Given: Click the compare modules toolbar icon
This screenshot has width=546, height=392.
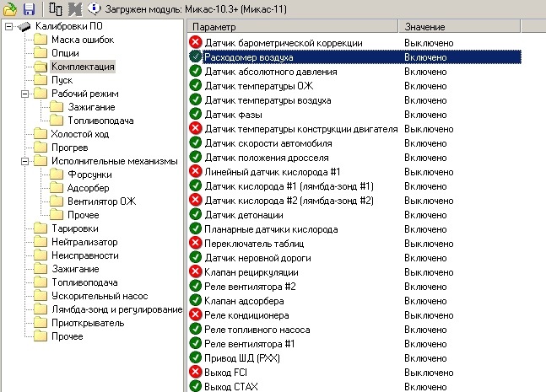Looking at the screenshot, I should click(56, 9).
